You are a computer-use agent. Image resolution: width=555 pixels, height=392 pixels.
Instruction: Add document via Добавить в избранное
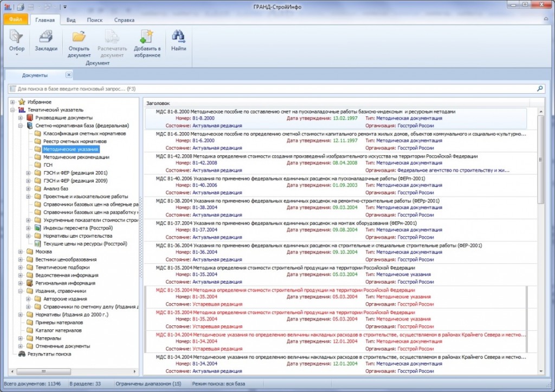coord(147,44)
